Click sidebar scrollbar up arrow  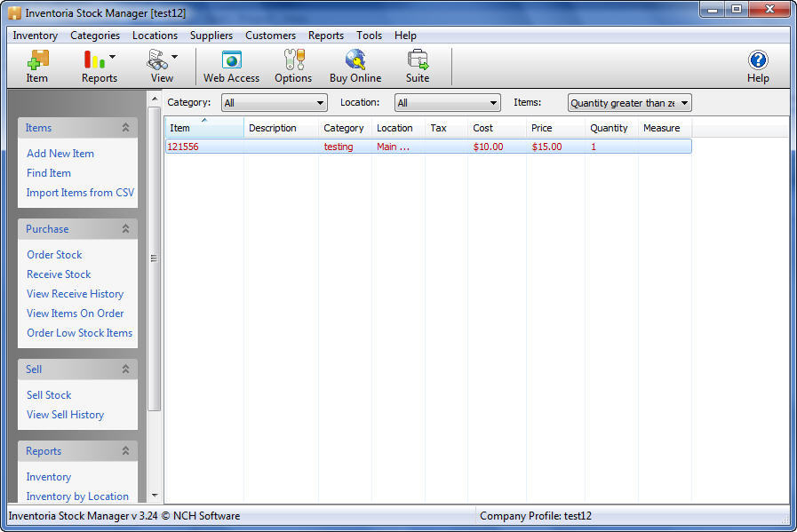(x=155, y=99)
